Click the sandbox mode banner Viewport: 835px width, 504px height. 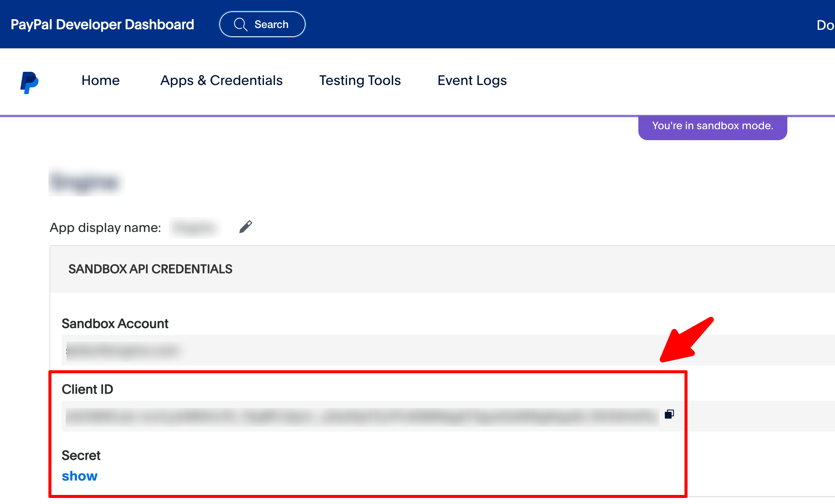click(712, 126)
